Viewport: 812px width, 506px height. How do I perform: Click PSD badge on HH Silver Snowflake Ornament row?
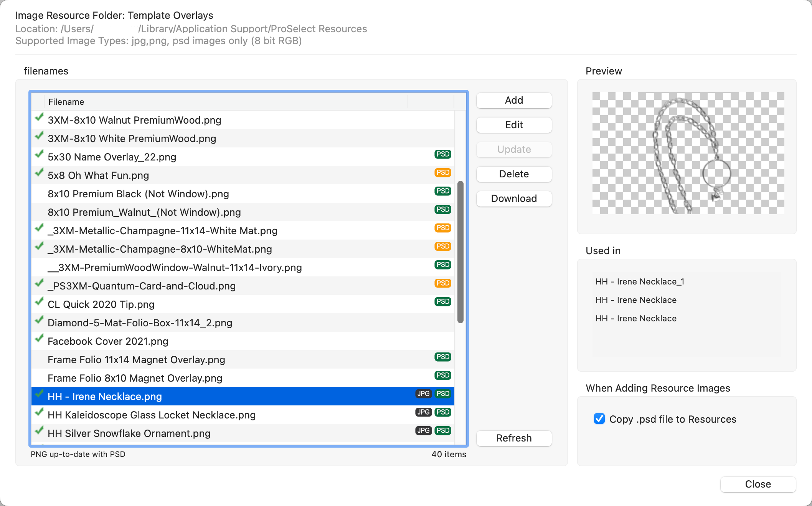[x=442, y=431]
